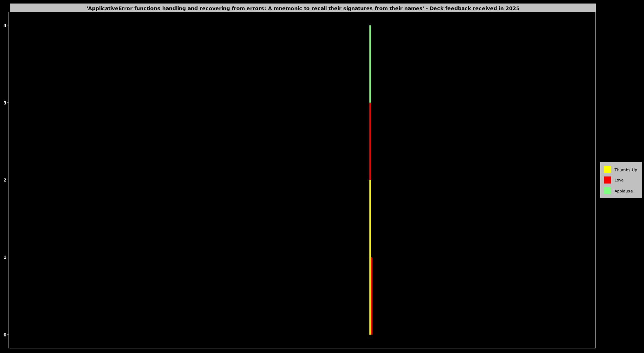This screenshot has height=353, width=644.
Task: Click the y-axis label 2
Action: [5, 180]
